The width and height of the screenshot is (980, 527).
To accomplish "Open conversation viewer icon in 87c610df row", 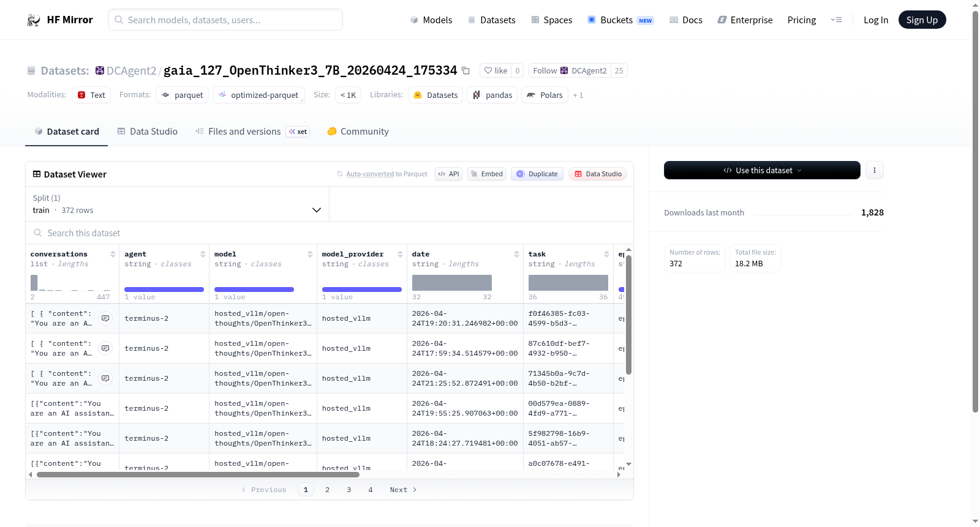I will click(x=105, y=348).
